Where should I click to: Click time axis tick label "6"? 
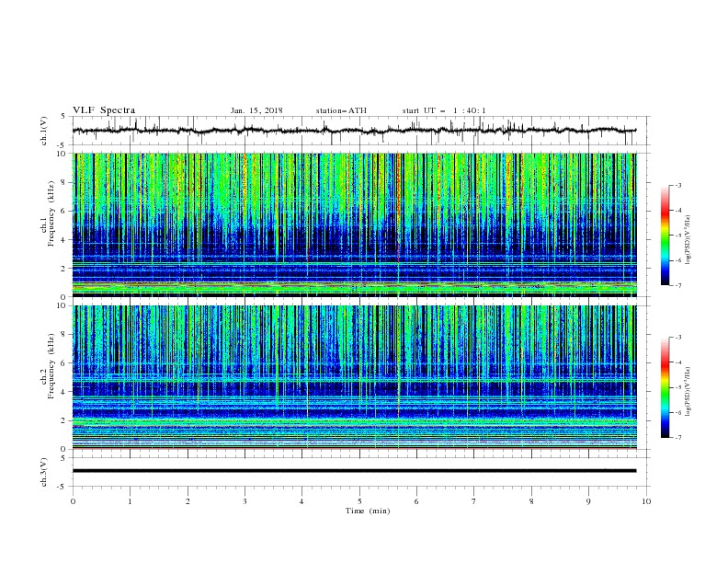click(416, 501)
